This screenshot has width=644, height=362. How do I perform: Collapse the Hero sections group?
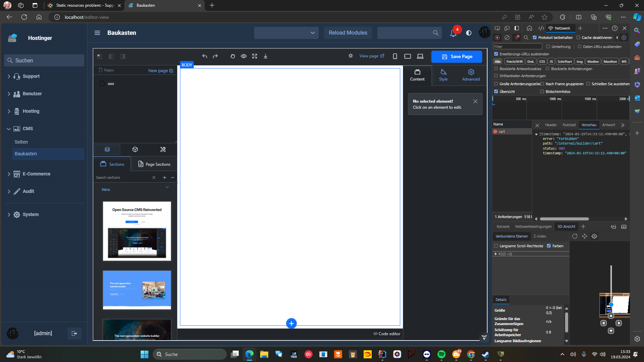point(167,187)
